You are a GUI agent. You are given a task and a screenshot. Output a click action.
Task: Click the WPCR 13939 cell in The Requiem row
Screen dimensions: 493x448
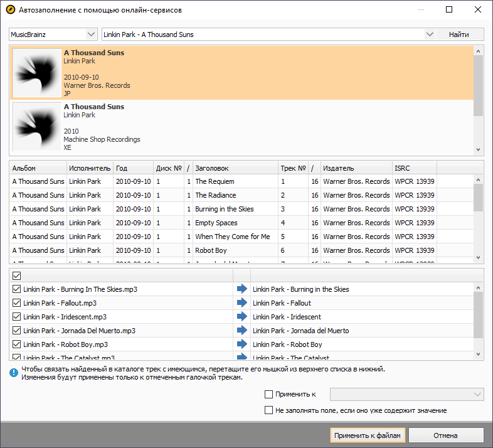pos(415,181)
